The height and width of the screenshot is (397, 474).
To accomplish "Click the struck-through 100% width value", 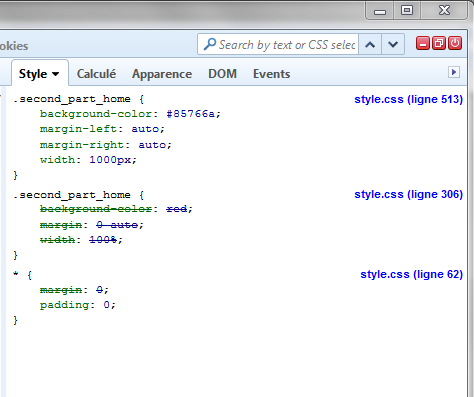I will (x=103, y=240).
